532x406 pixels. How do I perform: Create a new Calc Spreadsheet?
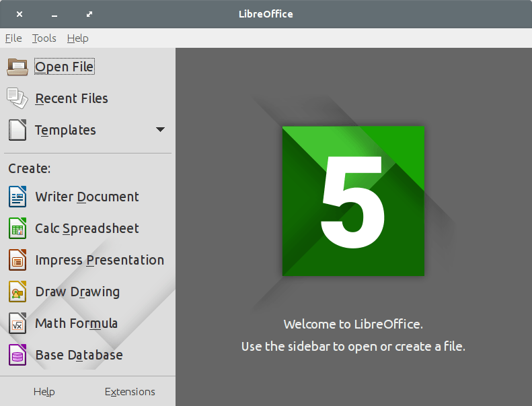tap(87, 228)
